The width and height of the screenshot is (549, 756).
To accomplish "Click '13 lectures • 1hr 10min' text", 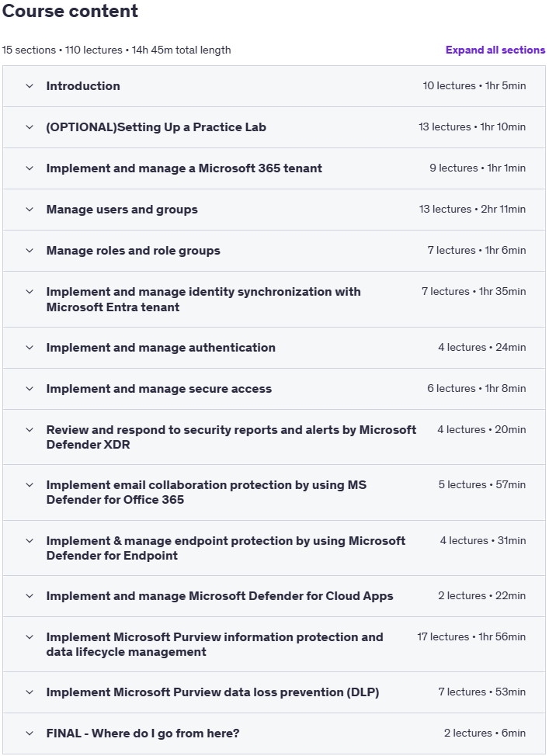I will point(472,127).
